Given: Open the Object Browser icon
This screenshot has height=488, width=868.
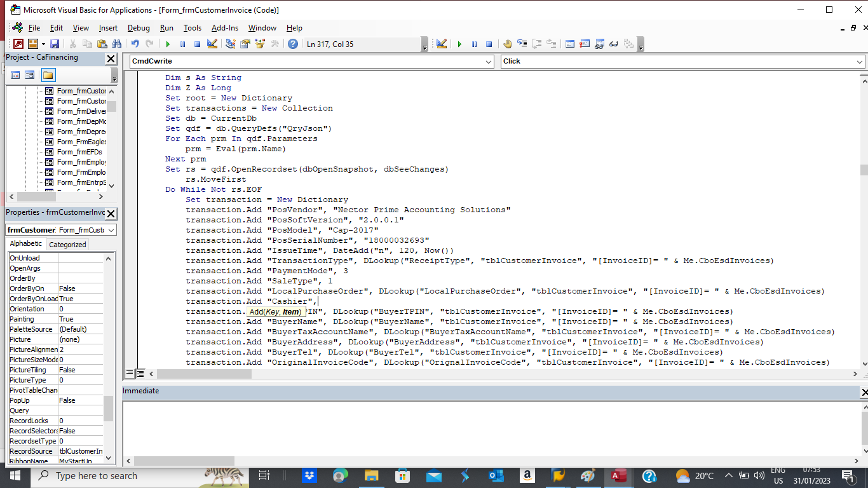Looking at the screenshot, I should 259,44.
